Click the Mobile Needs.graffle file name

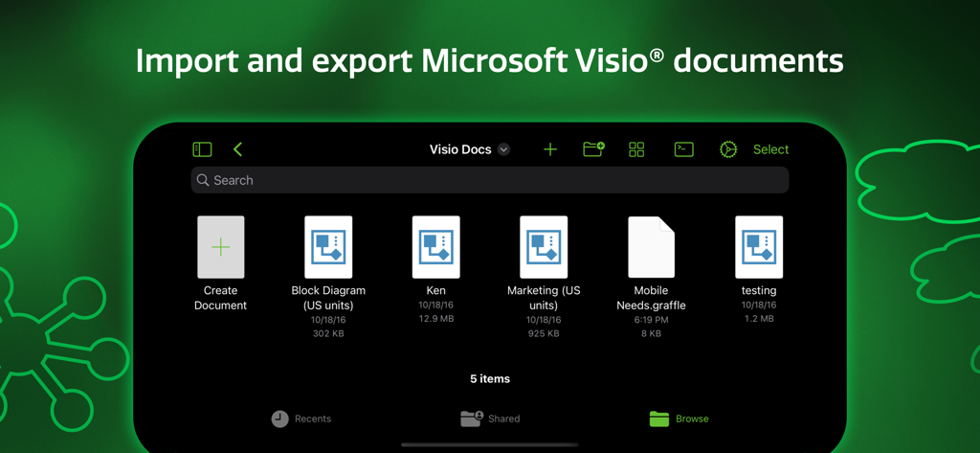[651, 298]
